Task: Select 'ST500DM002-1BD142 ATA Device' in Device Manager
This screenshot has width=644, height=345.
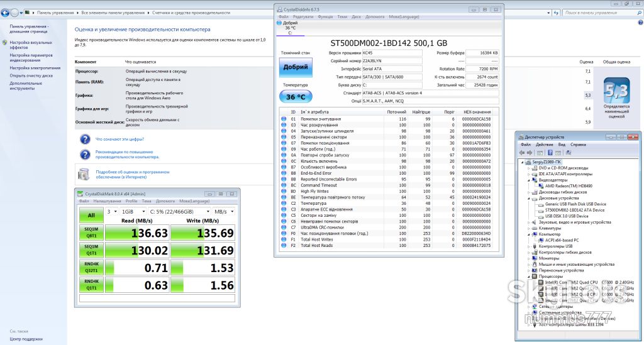Action: [x=575, y=210]
